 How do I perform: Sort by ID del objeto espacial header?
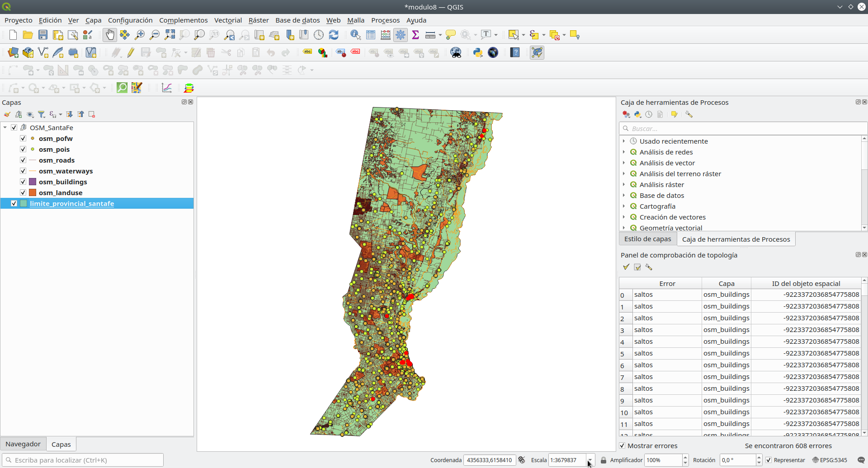(806, 283)
